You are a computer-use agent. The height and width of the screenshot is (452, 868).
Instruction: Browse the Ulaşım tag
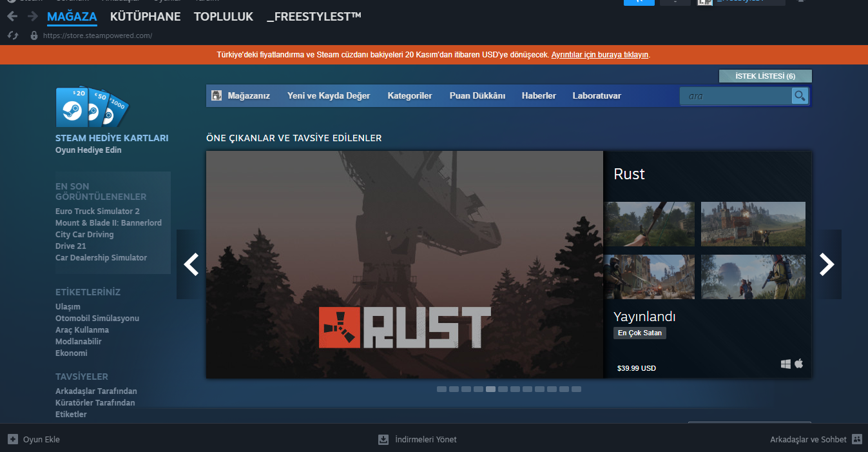tap(68, 307)
